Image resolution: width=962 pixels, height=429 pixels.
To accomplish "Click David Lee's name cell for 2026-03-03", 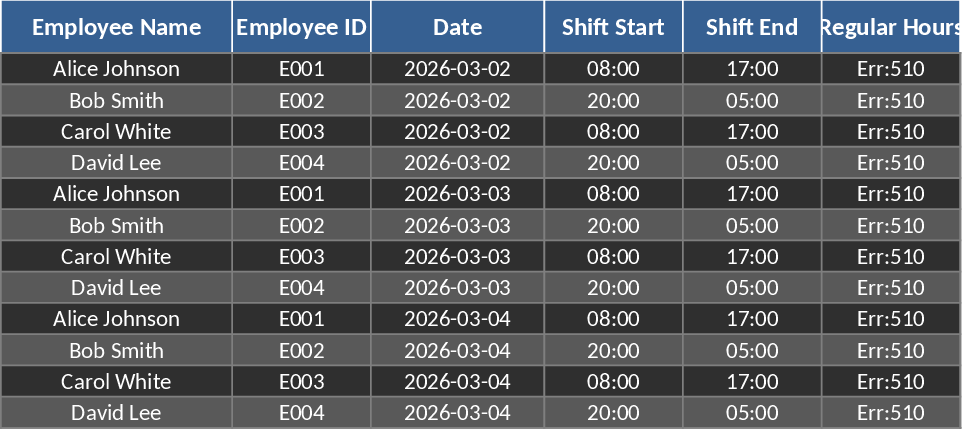I will (x=116, y=287).
